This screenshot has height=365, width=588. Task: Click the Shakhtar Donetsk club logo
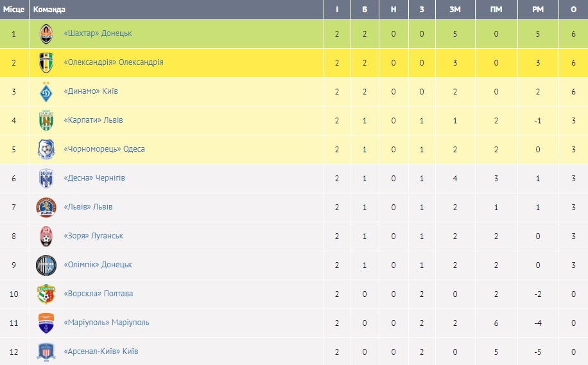[46, 33]
